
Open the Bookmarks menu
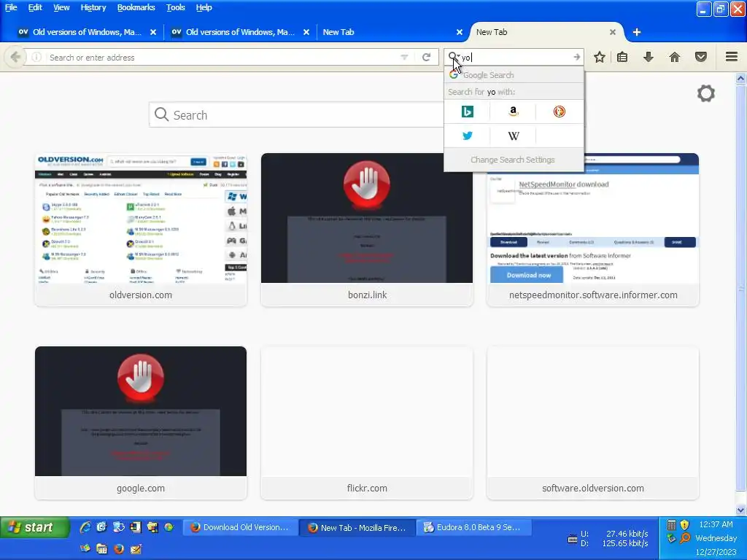point(136,7)
